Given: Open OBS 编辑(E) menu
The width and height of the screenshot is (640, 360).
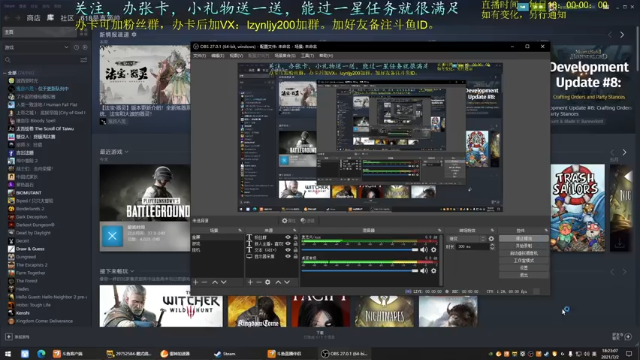Looking at the screenshot, I should coord(218,56).
